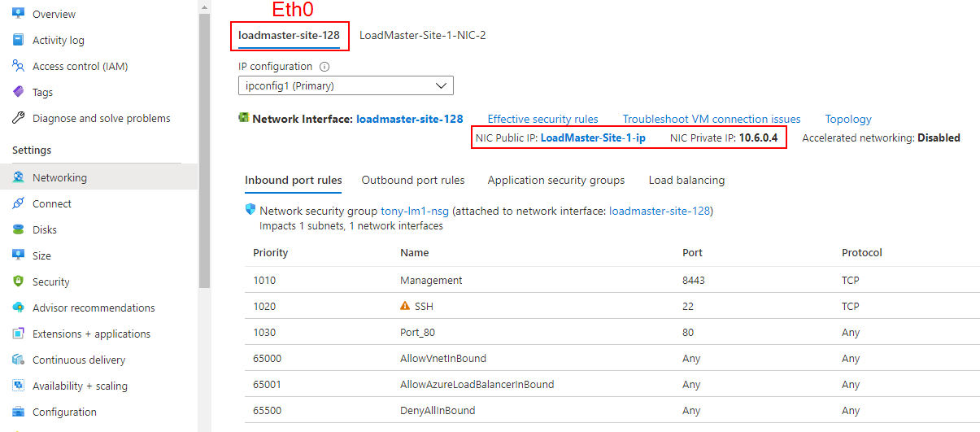Click port value 22 in SSH row

(x=688, y=307)
